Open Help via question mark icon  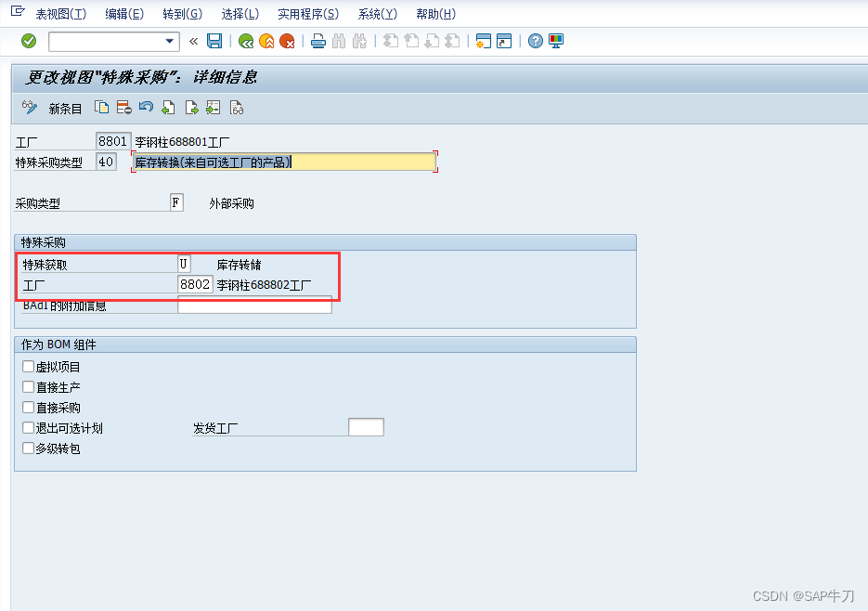[x=536, y=41]
